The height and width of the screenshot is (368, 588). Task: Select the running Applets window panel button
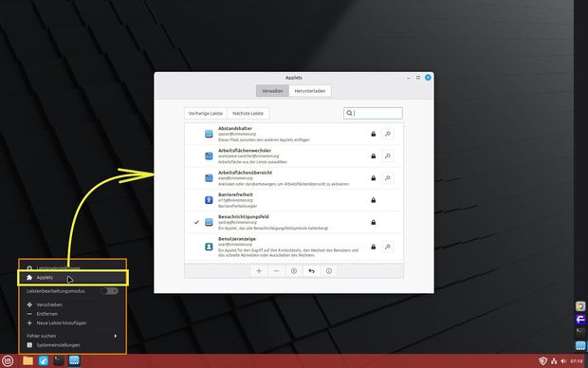click(x=74, y=360)
